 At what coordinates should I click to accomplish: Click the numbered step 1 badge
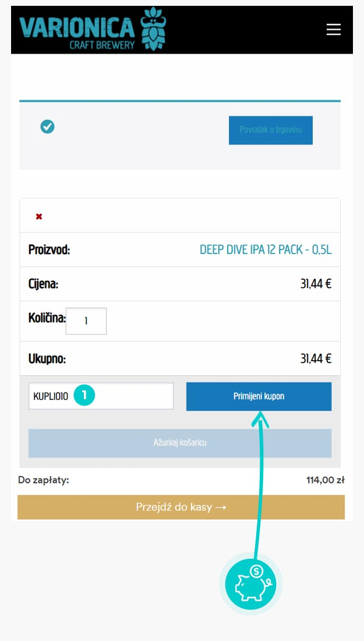click(x=84, y=395)
